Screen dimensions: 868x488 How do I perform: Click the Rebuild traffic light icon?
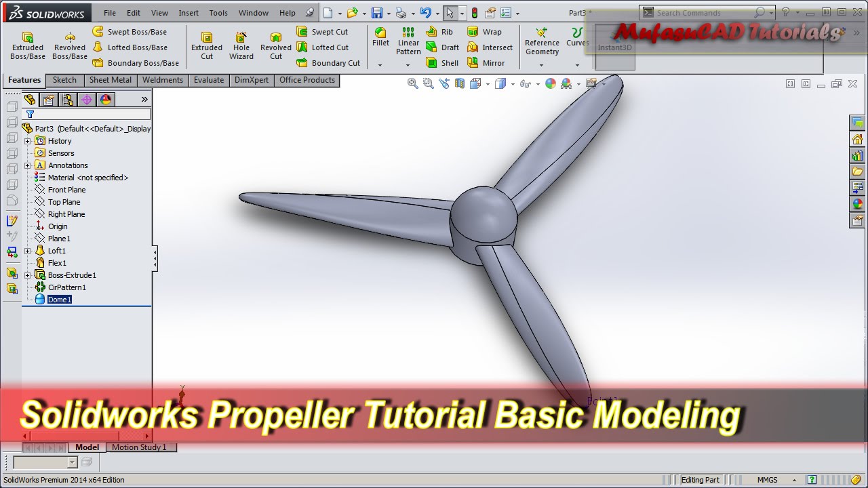pyautogui.click(x=474, y=13)
